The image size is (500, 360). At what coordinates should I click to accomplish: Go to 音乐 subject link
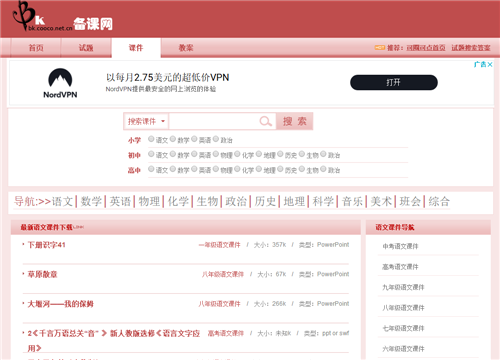click(352, 201)
